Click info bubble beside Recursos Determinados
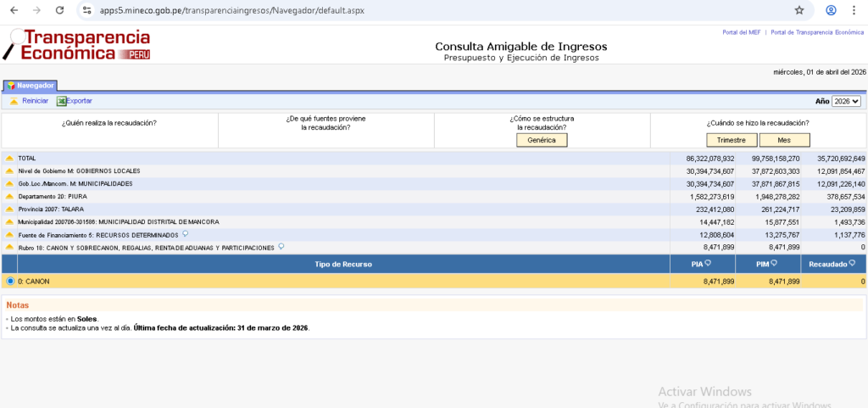868x408 pixels. pos(185,234)
